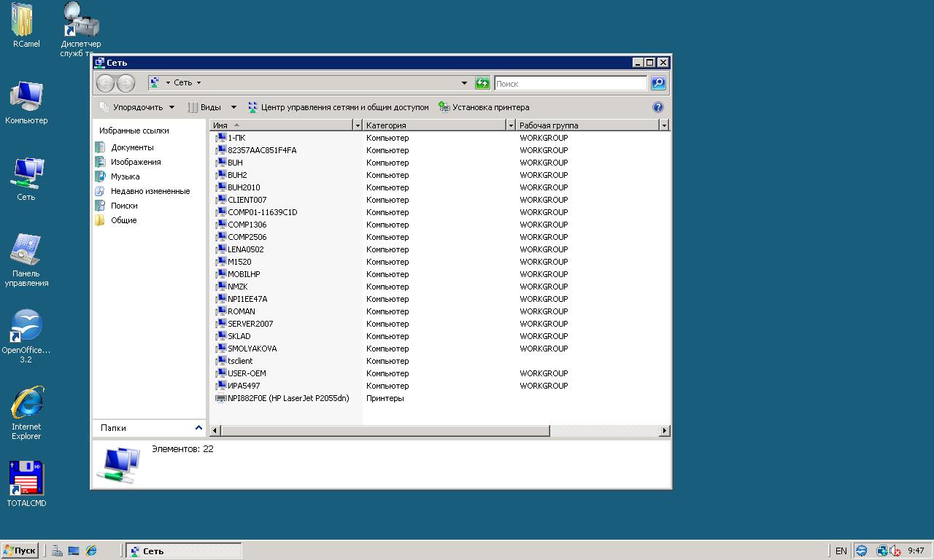Open the Документы favorite link
934x560 pixels.
(x=132, y=147)
